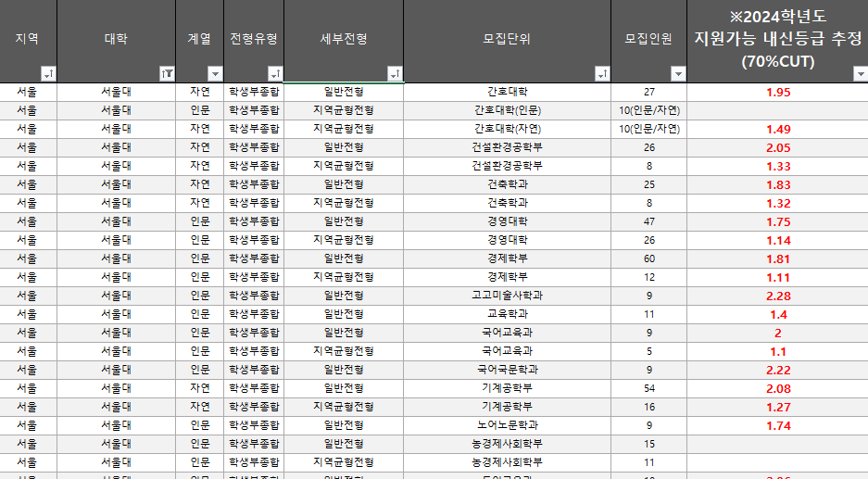Select 10(인문/자연) in the 간호대학(인문) row
Viewport: 868px width, 479px height.
tap(648, 110)
